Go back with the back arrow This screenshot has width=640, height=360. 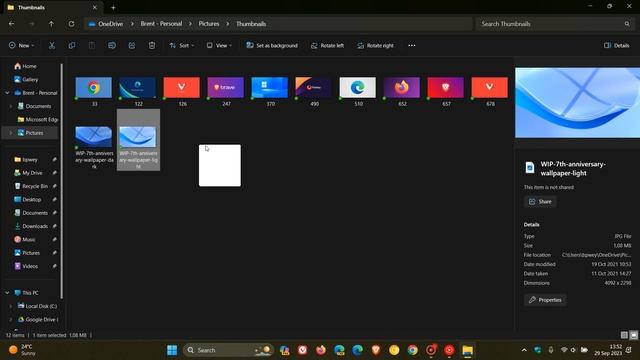(x=11, y=24)
